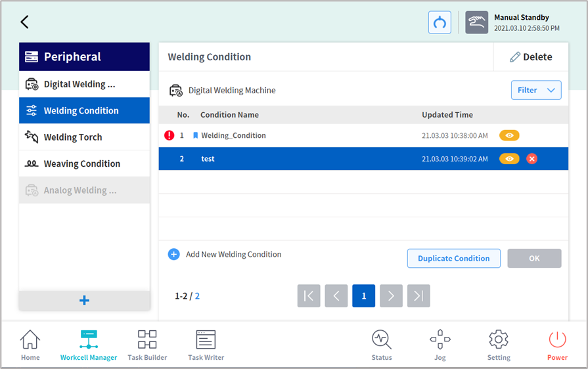Open Setting gear in bottom bar

[x=499, y=345]
